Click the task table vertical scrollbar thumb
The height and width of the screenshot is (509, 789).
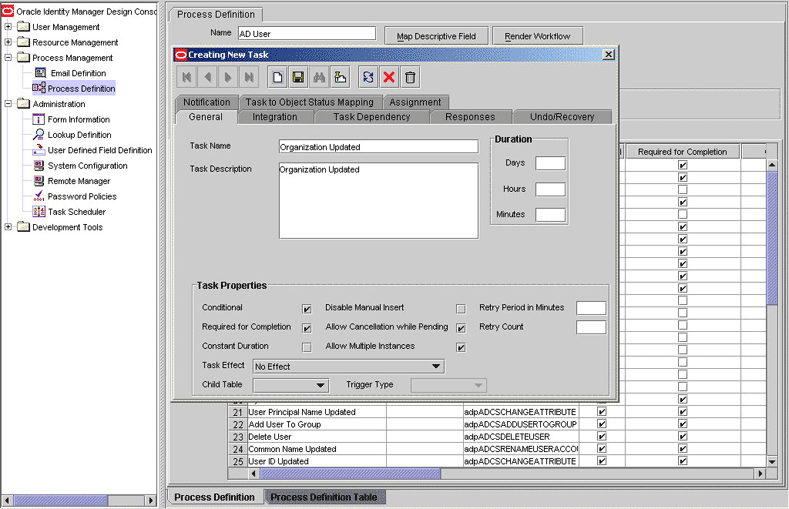click(772, 237)
